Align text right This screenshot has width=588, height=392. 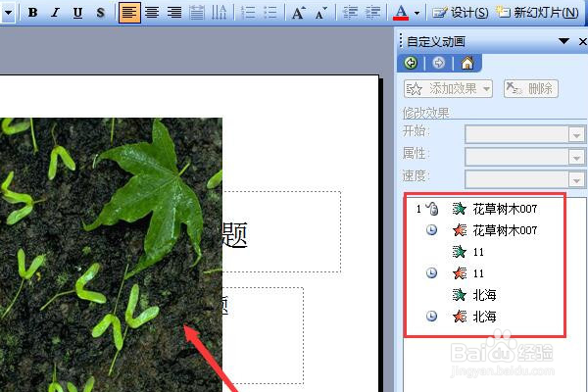174,13
